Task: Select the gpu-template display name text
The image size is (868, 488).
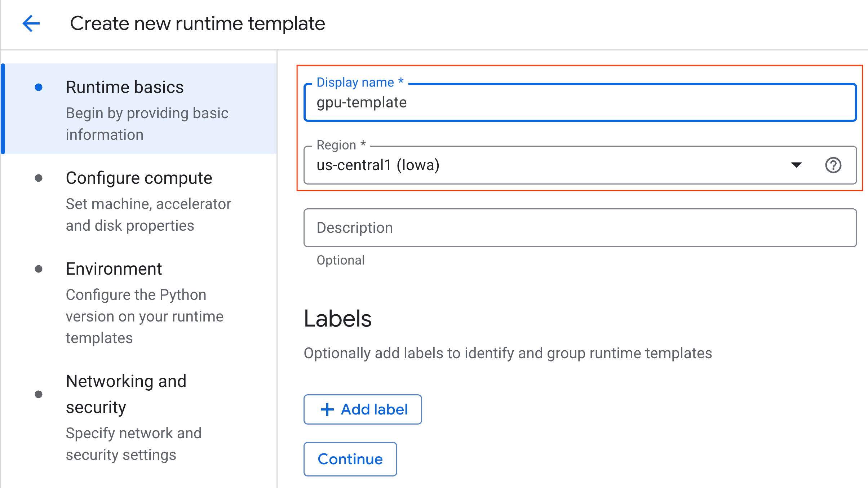Action: click(x=362, y=102)
